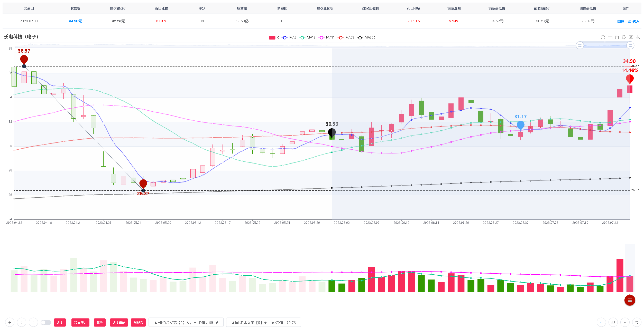The height and width of the screenshot is (328, 644).
Task: Click the red 34.98 latest price pin
Action: (630, 79)
